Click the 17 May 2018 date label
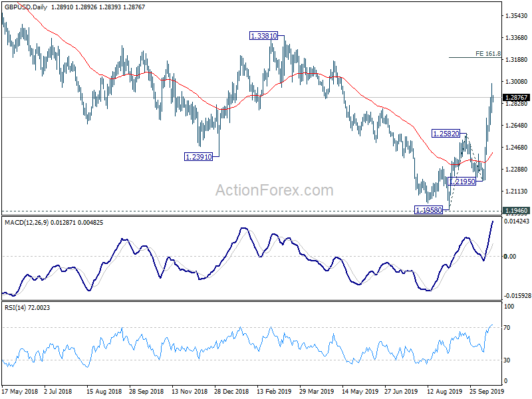This screenshot has height=399, width=532. [x=20, y=391]
